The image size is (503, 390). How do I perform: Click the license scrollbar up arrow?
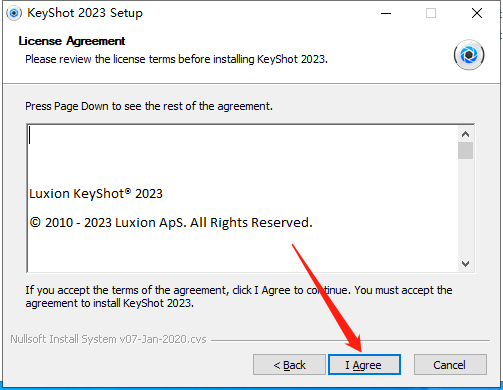pos(465,134)
